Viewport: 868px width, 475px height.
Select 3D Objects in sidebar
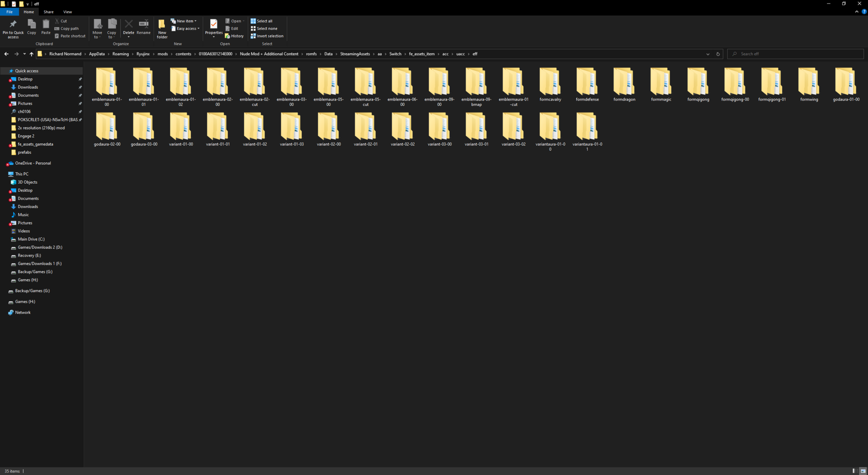click(28, 182)
